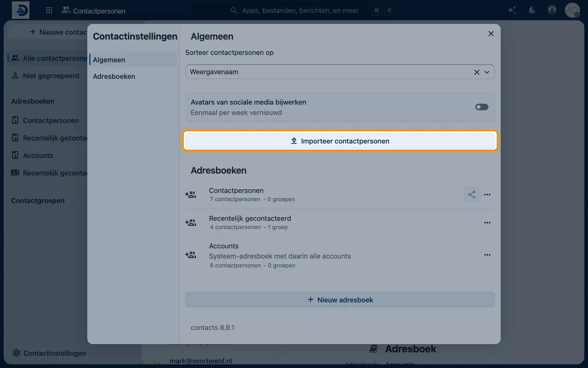Click the Nextcloud logo at top left

(x=21, y=10)
